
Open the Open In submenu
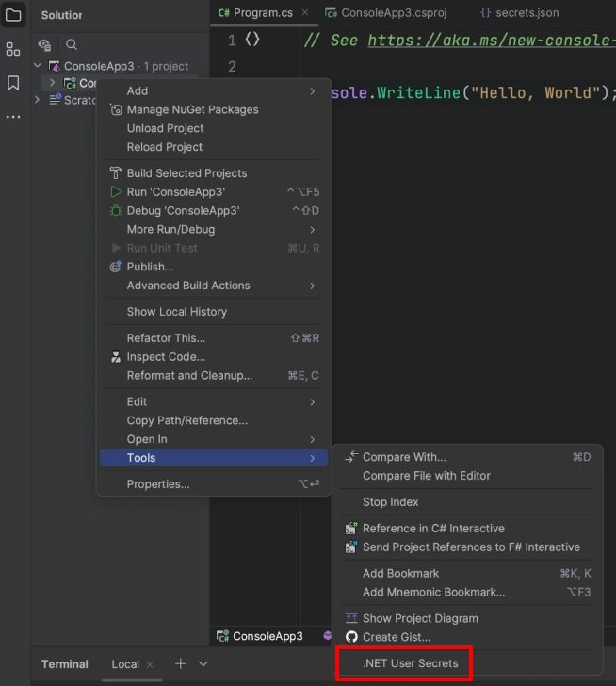coord(214,439)
